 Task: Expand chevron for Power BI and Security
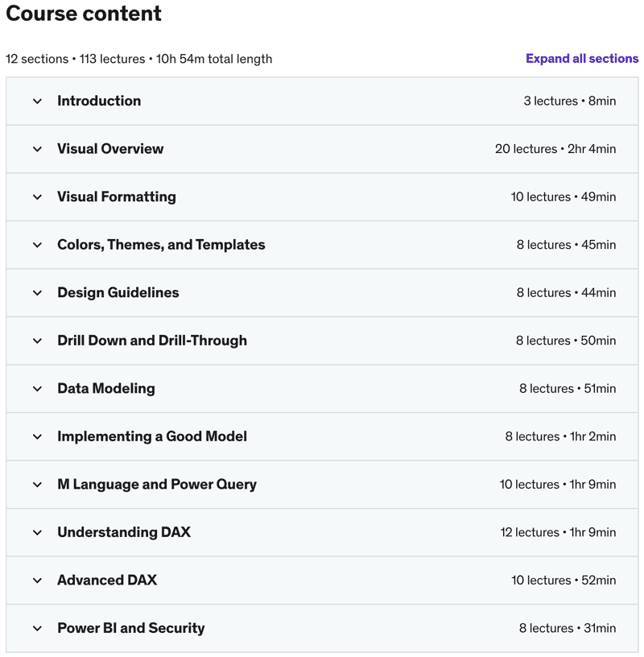pyautogui.click(x=37, y=628)
